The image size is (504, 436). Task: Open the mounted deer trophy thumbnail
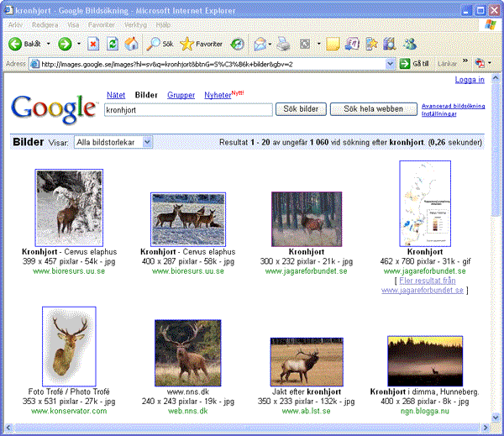click(69, 345)
